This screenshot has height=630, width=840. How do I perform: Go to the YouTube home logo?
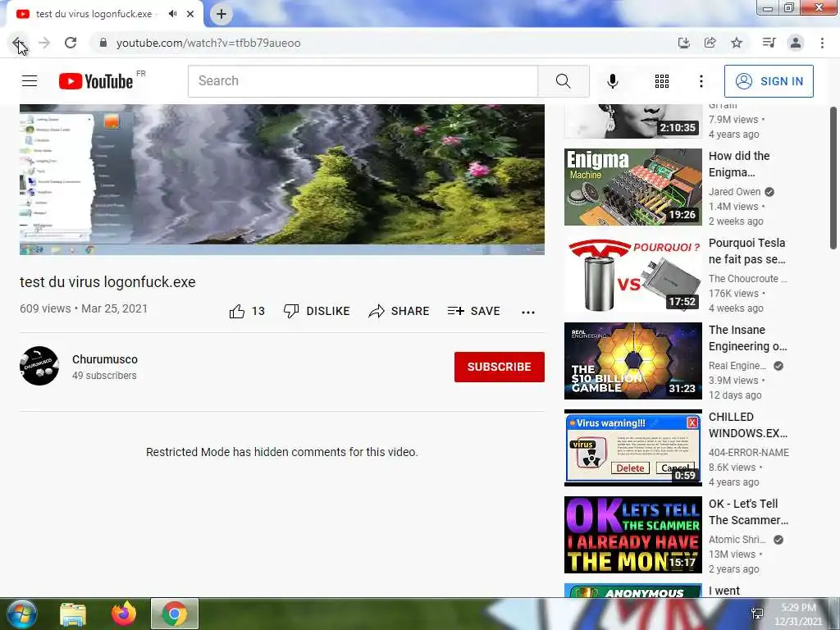tap(96, 81)
